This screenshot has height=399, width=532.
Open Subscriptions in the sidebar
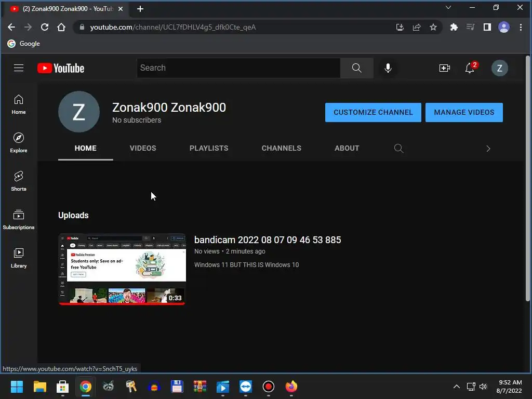[19, 220]
